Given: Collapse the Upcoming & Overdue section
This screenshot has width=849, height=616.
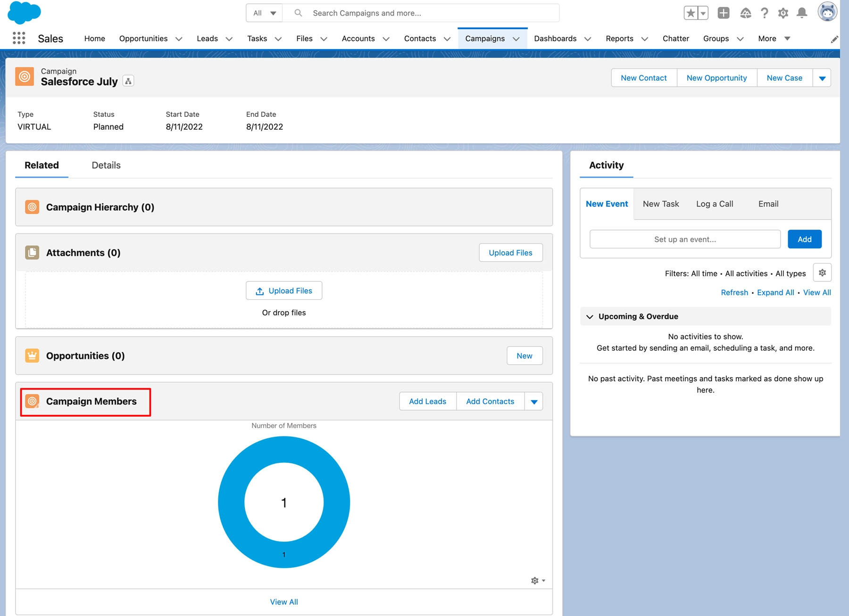Looking at the screenshot, I should 590,316.
